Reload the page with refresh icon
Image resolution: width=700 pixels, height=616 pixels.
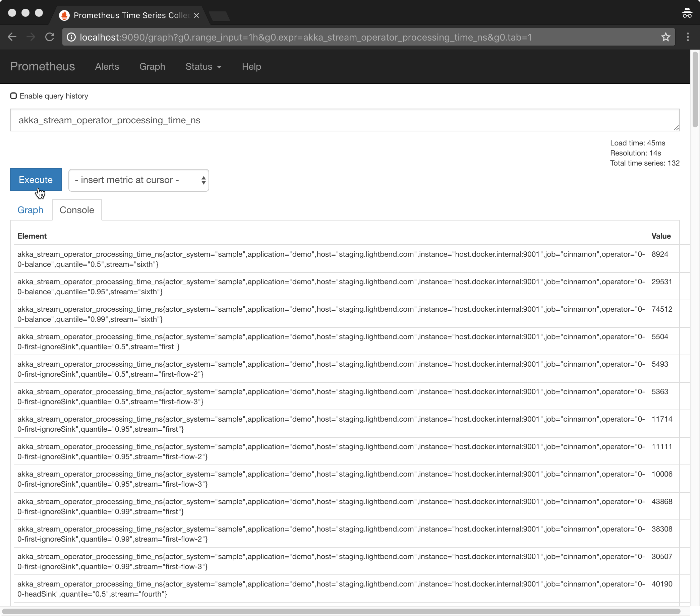click(50, 37)
